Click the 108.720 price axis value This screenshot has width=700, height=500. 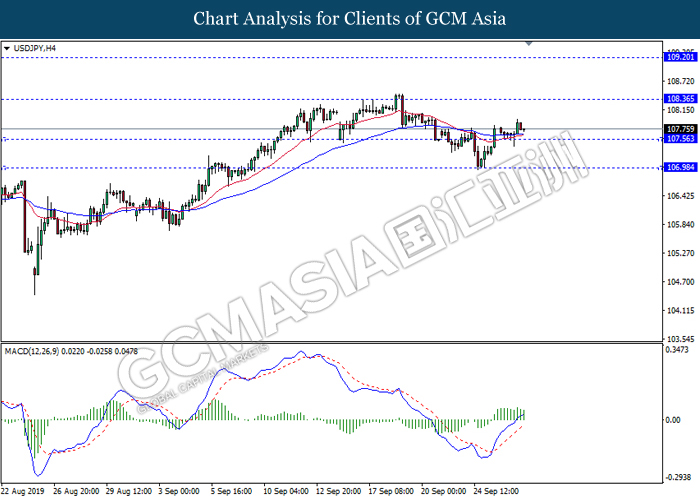tap(681, 81)
